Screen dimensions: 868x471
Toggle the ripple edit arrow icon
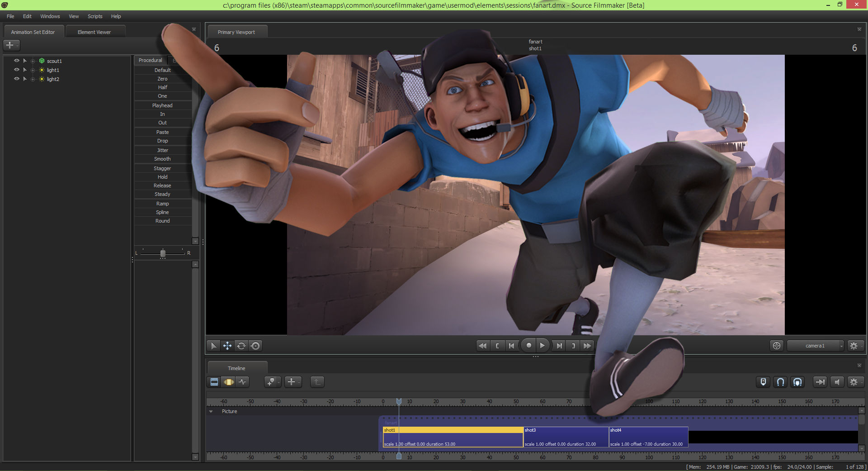[x=820, y=382]
